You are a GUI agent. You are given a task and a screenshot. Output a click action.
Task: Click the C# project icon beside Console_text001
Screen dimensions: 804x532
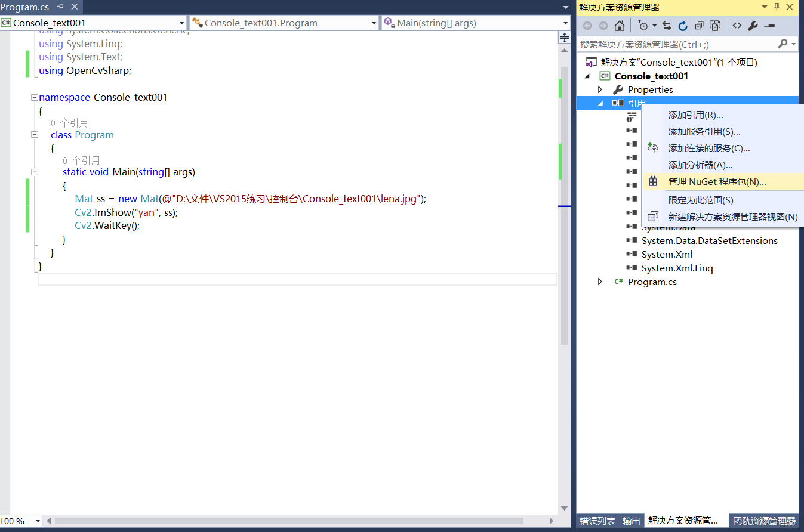pyautogui.click(x=605, y=76)
